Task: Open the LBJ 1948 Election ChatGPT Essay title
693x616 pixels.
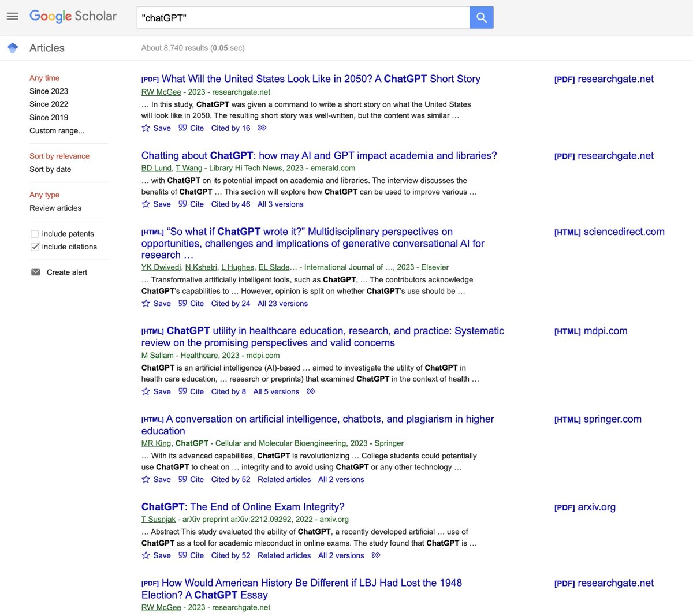Action: [301, 589]
